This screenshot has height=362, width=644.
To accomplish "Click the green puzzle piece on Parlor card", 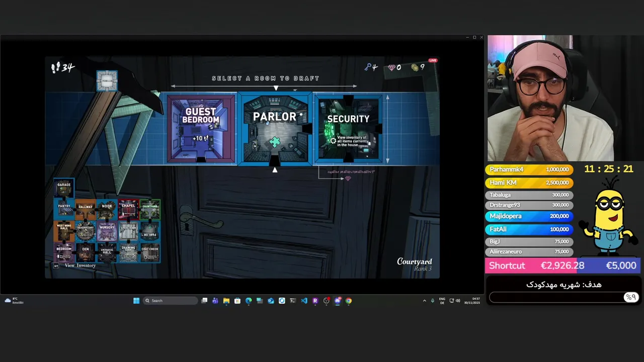I will [275, 142].
